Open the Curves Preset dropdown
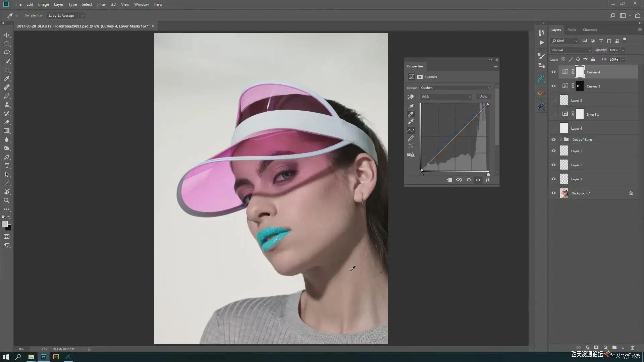This screenshot has width=644, height=362. pos(455,88)
